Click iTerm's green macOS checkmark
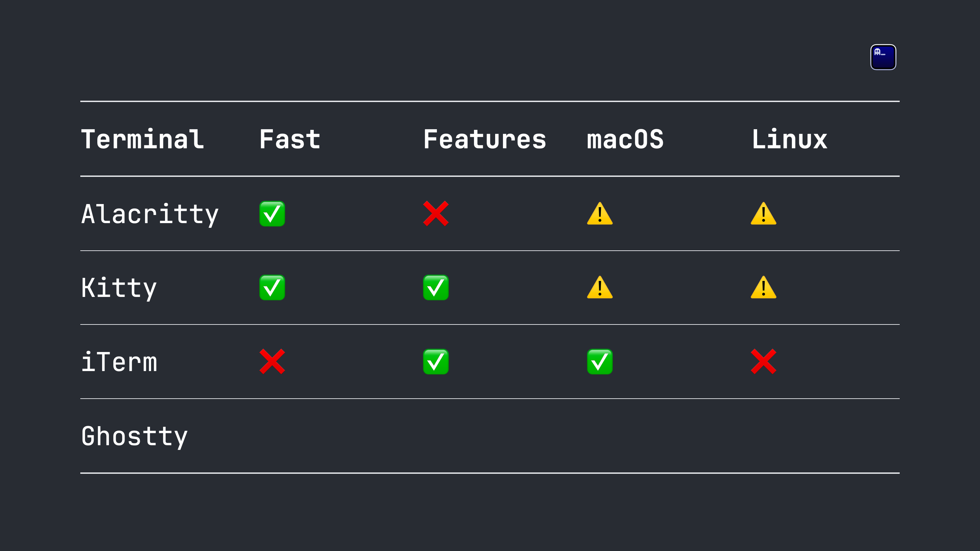The width and height of the screenshot is (980, 551). coord(600,362)
